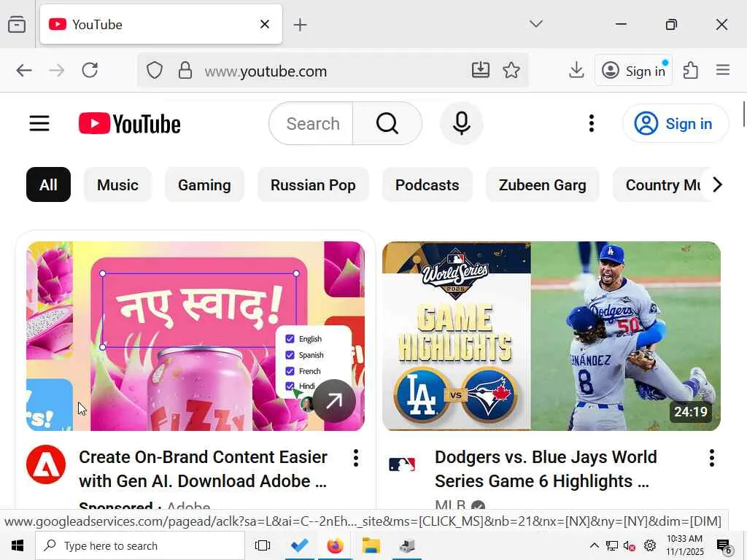This screenshot has height=560, width=747.
Task: Open the Dodgers vs. Blue Jays World Series title
Action: 546,469
